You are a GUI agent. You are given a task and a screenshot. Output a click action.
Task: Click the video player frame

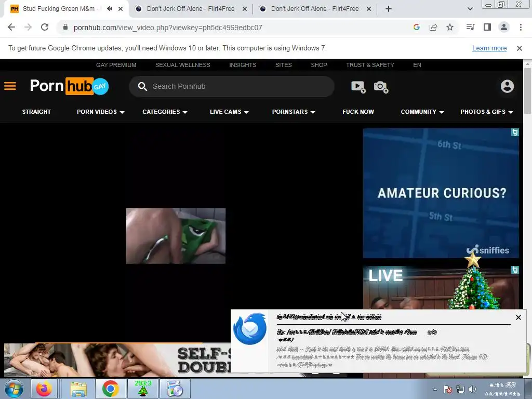tap(176, 236)
